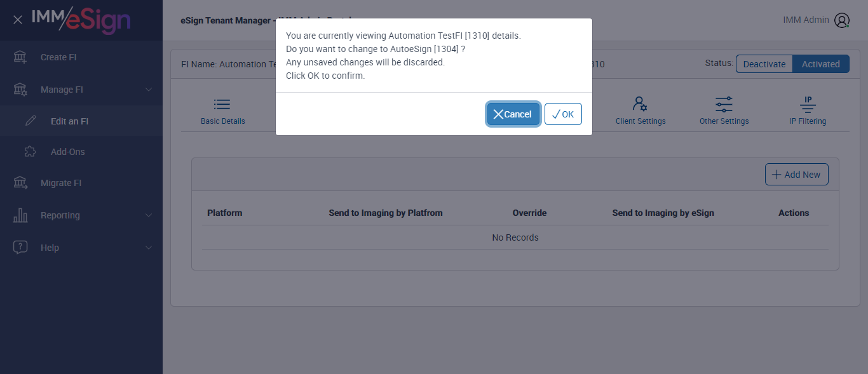Click the Override column header
Image resolution: width=868 pixels, height=374 pixels.
coord(529,213)
